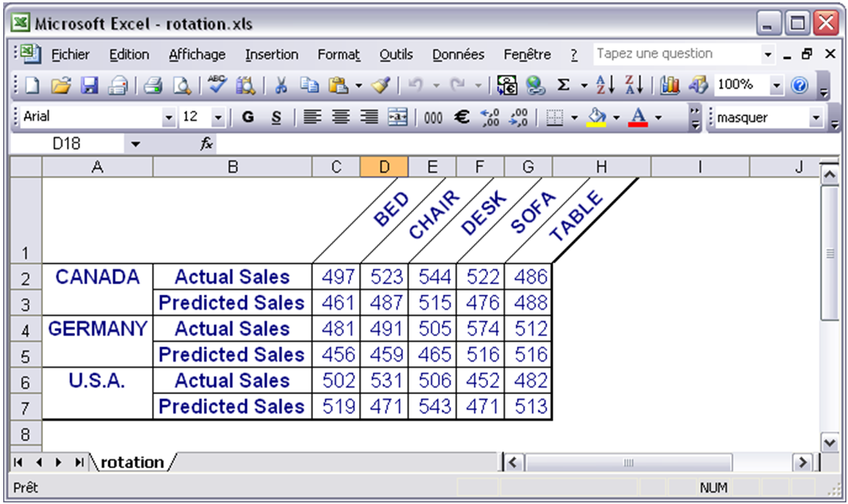This screenshot has width=848, height=504.
Task: Expand the 100% zoom dropdown
Action: pos(776,85)
